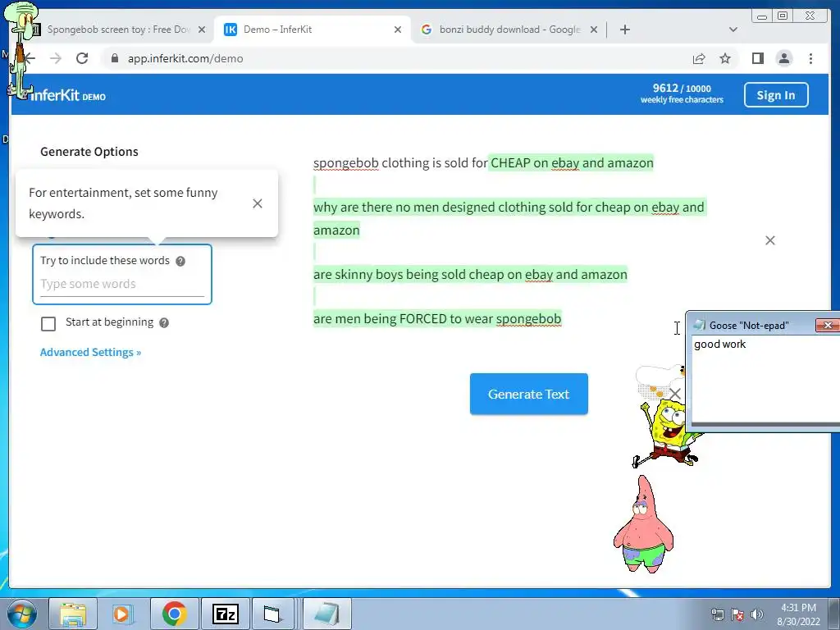
Task: Bookmark this page with the star icon
Action: coord(725,58)
